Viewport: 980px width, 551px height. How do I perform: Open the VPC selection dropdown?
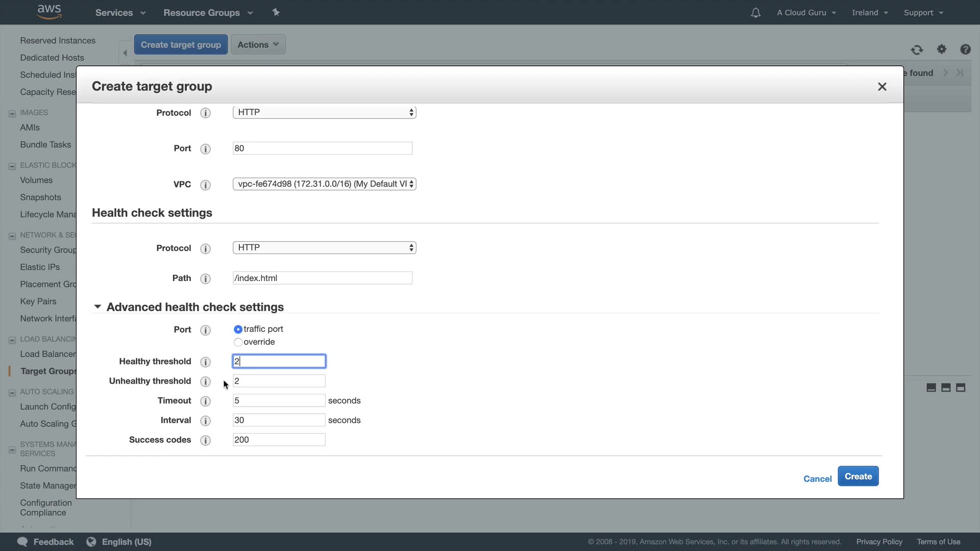click(x=324, y=184)
